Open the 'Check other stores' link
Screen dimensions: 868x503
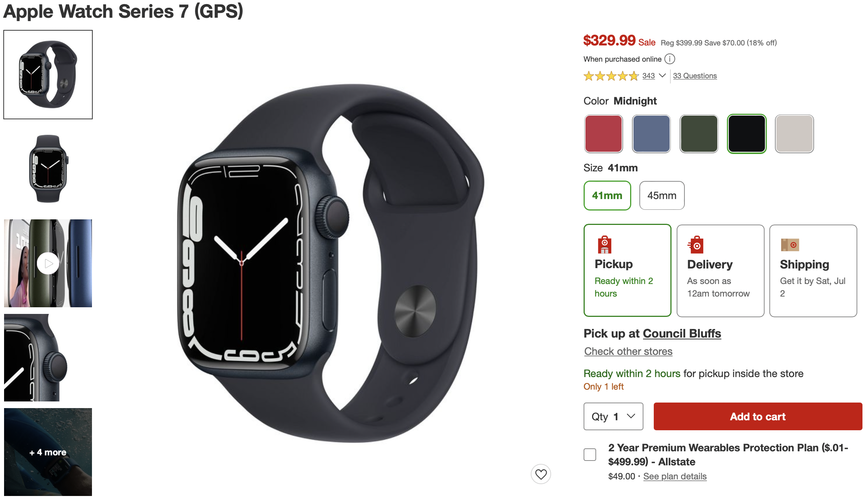click(x=628, y=351)
